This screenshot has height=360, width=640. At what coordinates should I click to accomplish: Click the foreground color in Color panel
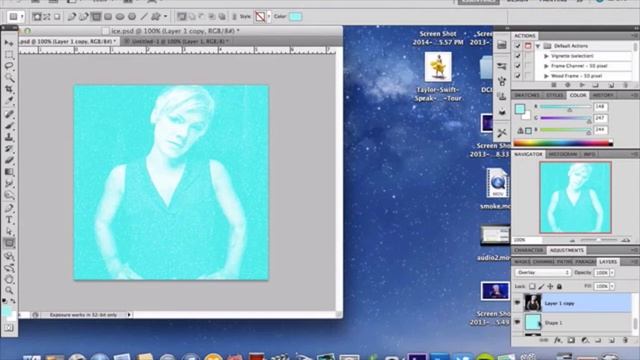point(520,109)
